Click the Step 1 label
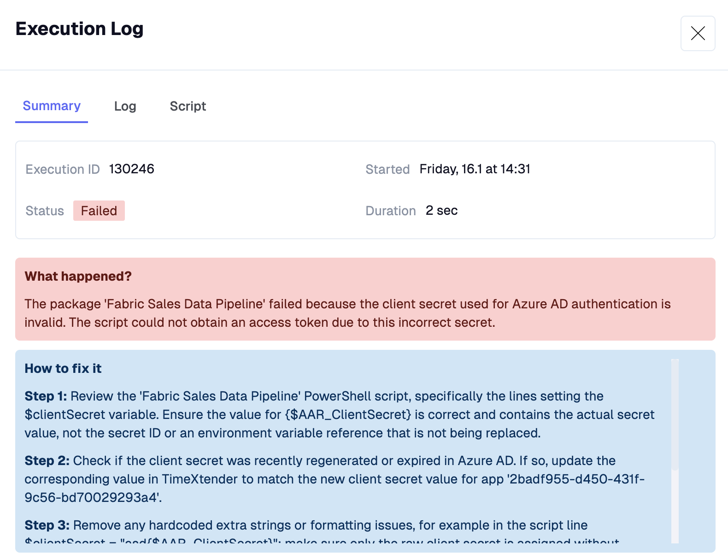The width and height of the screenshot is (728, 560). click(46, 396)
